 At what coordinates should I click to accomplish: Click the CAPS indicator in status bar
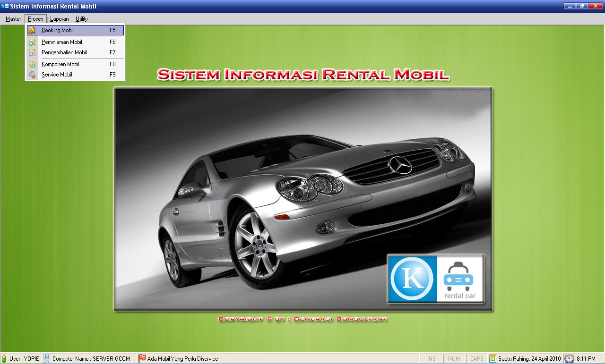tap(476, 359)
